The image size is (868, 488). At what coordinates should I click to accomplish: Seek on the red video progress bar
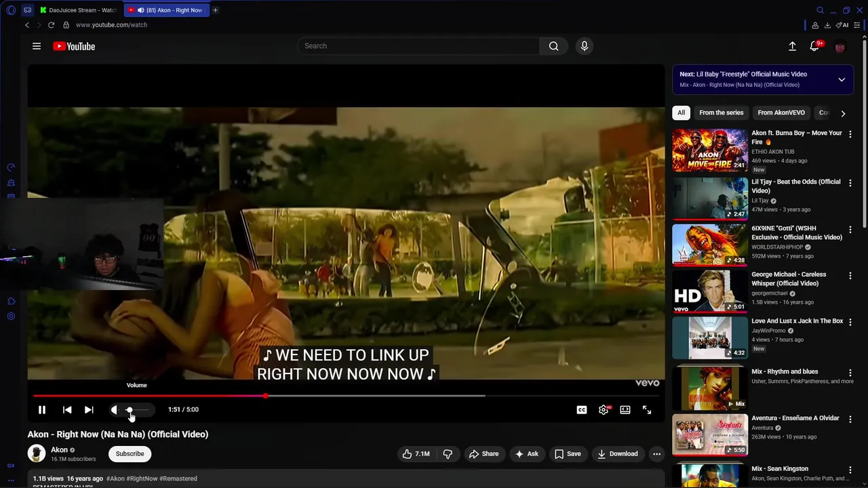click(346, 396)
